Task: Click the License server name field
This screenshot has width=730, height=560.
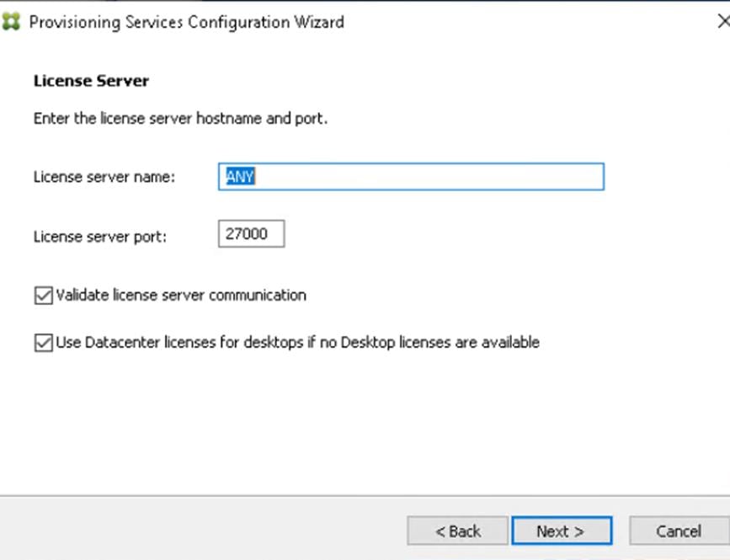Action: [x=411, y=177]
